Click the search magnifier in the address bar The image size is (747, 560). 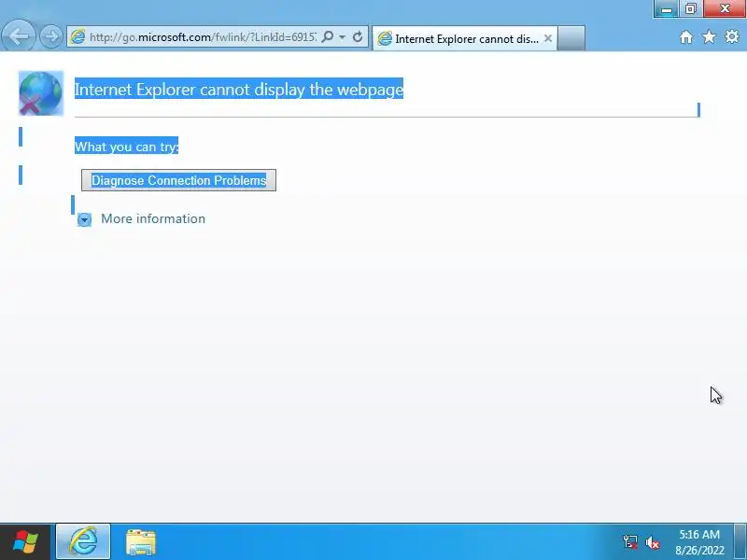(328, 36)
